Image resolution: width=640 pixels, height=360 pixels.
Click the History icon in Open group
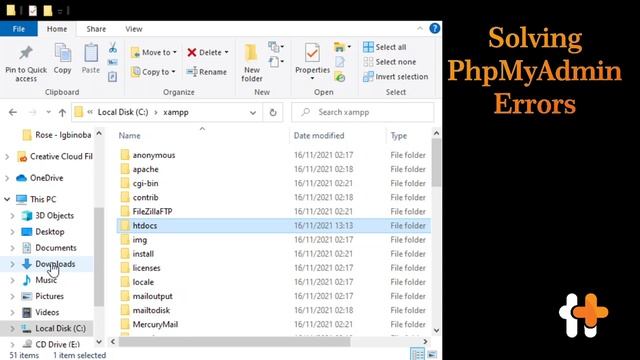pyautogui.click(x=340, y=76)
